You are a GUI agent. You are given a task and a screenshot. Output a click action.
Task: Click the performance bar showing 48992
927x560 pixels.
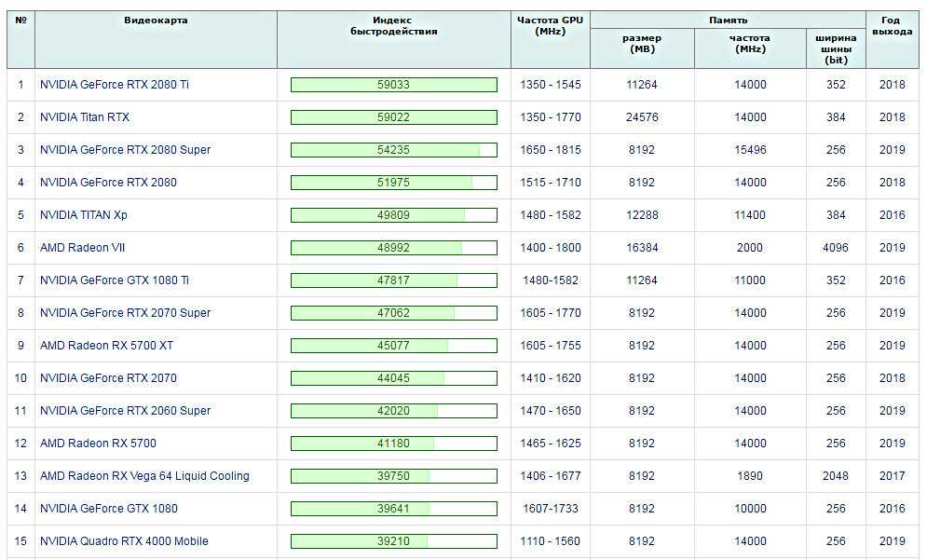tap(394, 248)
